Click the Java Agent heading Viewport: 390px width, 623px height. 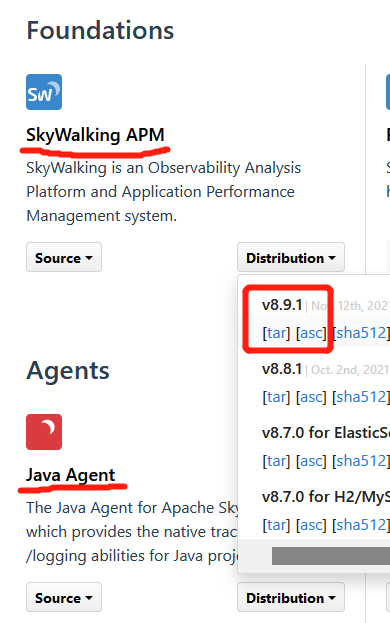(70, 475)
